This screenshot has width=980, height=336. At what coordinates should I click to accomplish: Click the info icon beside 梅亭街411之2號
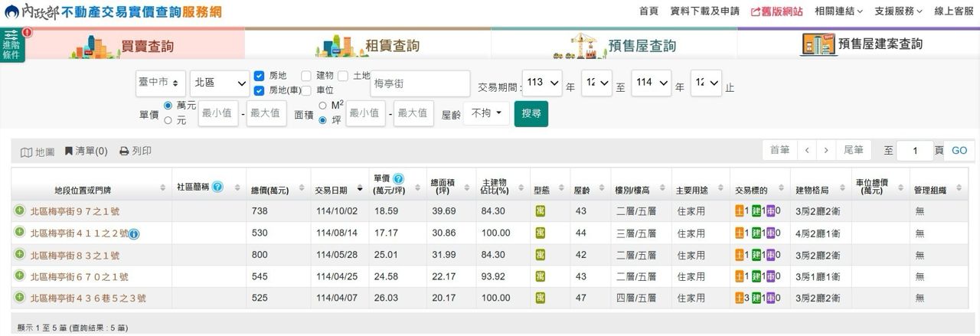coord(134,233)
